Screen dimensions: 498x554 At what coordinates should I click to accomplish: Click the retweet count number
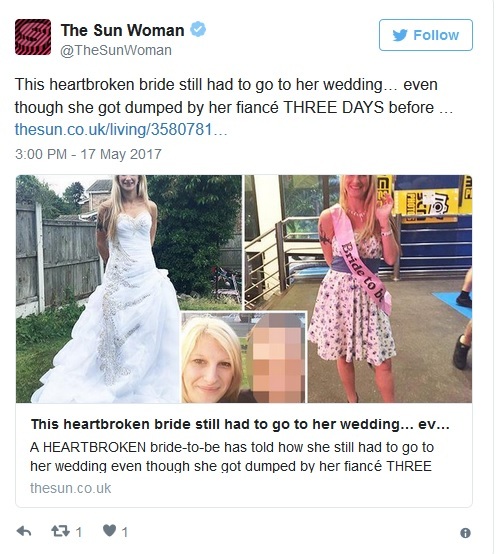[x=79, y=532]
